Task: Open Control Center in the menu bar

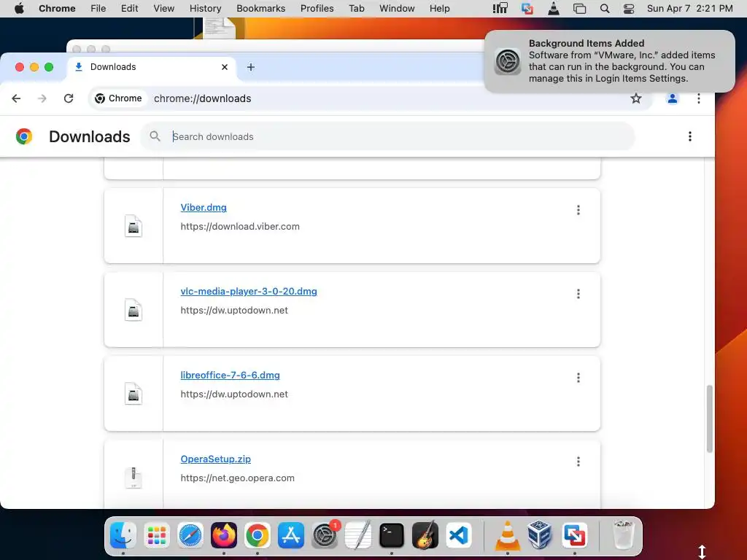Action: point(629,9)
